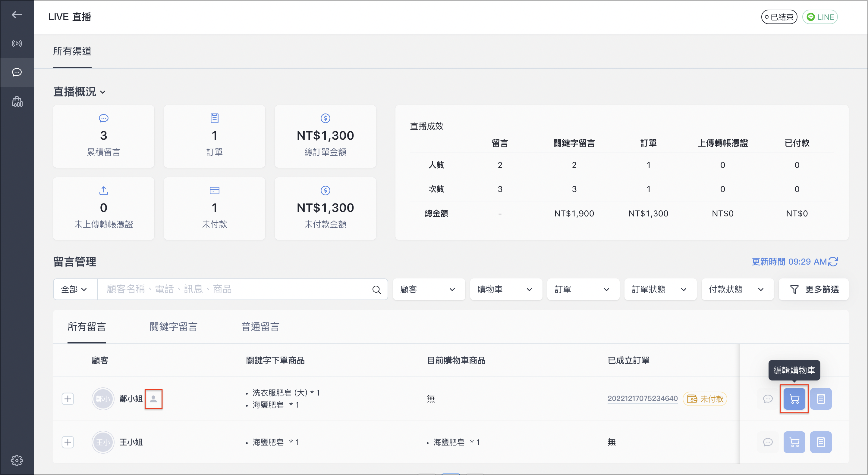868x475 pixels.
Task: Open the store icon in sidebar
Action: tap(17, 102)
